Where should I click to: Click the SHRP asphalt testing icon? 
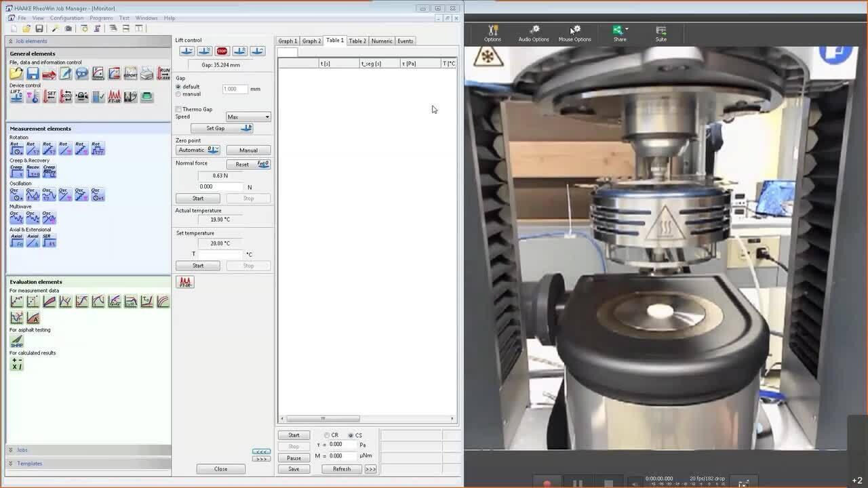(x=16, y=341)
